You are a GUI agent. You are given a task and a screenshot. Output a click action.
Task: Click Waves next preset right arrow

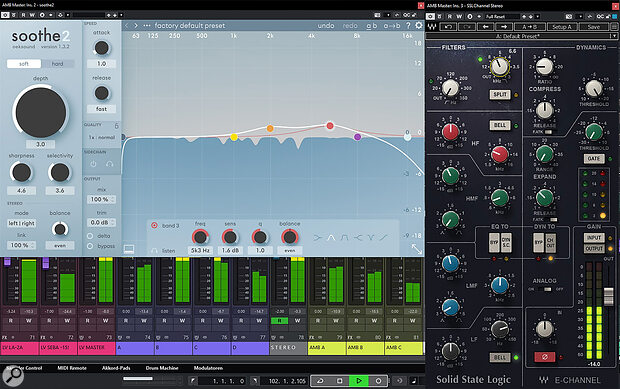[x=504, y=27]
